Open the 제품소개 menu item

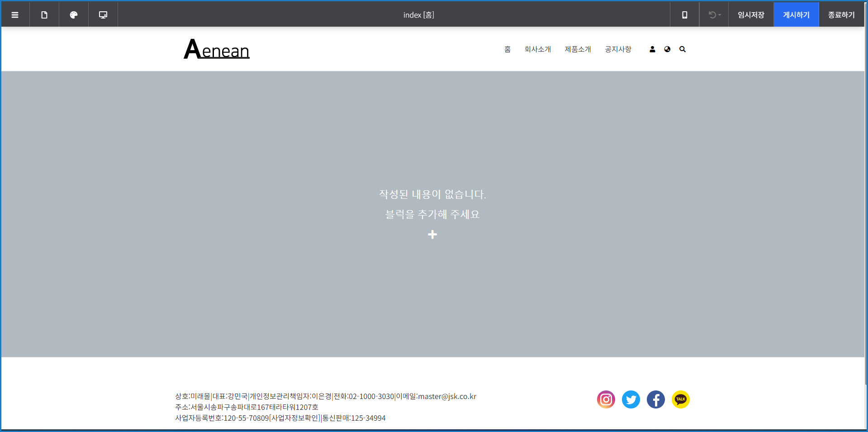pos(578,49)
